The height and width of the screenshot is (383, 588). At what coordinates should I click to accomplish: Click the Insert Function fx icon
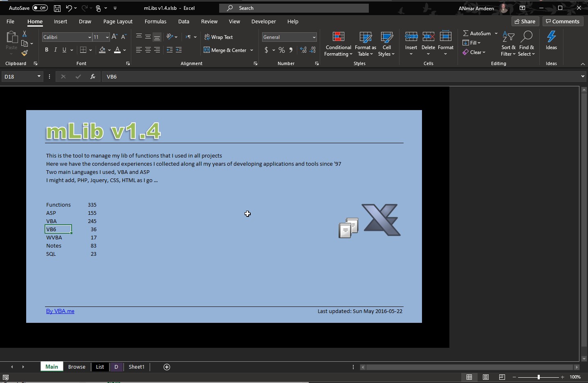[x=93, y=77]
